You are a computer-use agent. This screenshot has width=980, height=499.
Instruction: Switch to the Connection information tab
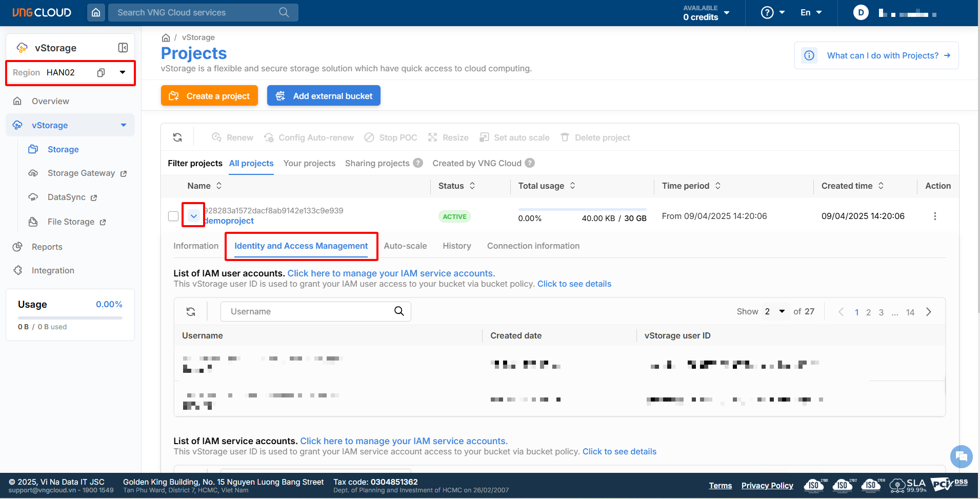533,246
